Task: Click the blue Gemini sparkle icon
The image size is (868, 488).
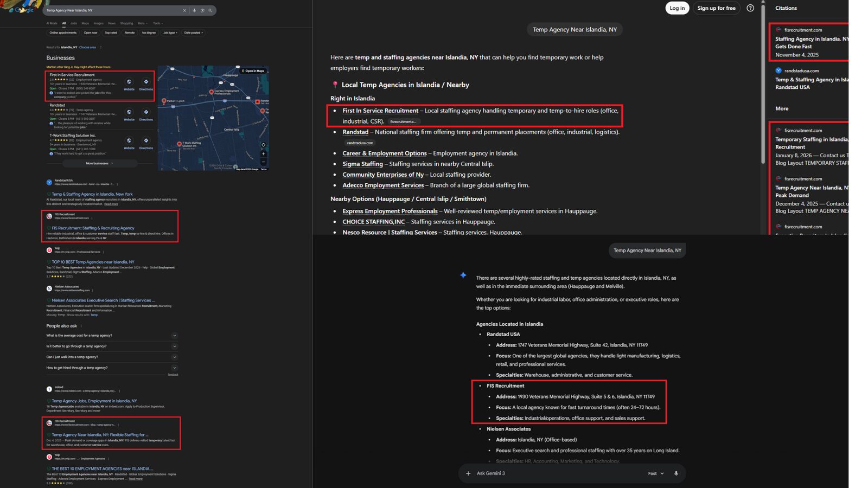Action: (463, 275)
